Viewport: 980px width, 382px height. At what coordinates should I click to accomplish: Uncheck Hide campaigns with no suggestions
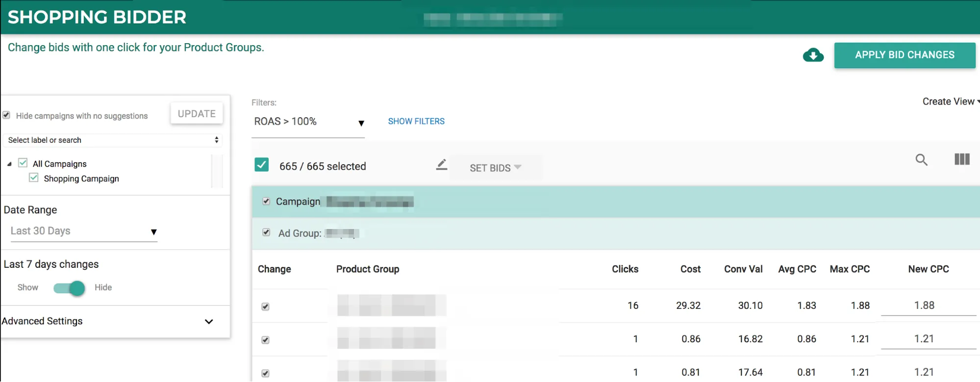6,115
